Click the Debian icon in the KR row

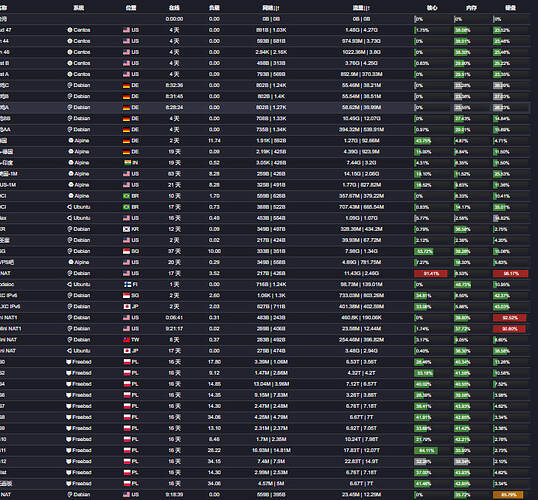[x=70, y=229]
